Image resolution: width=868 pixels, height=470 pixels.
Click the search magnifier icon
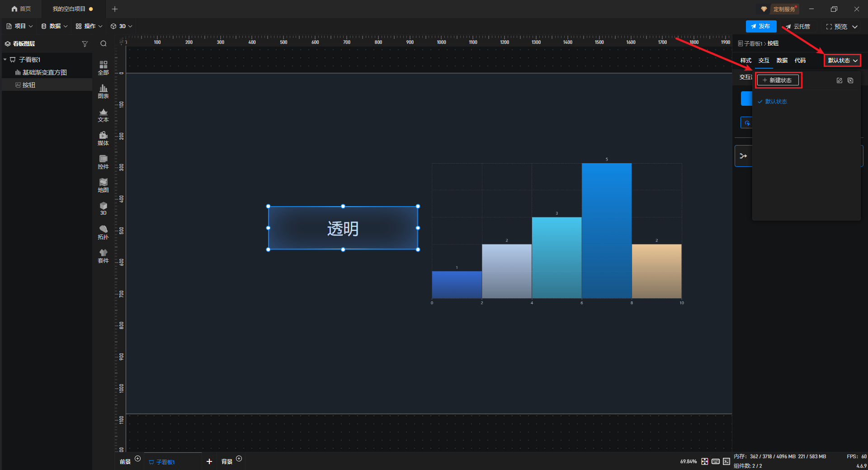(104, 44)
